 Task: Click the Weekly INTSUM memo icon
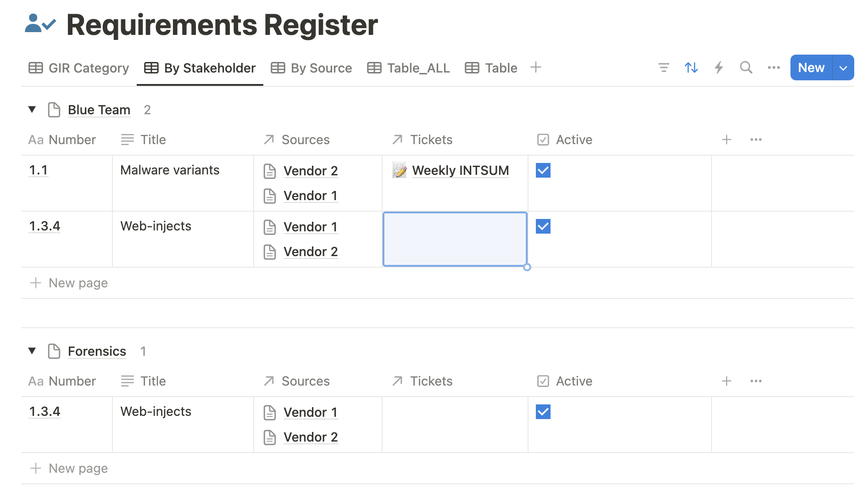(x=399, y=170)
